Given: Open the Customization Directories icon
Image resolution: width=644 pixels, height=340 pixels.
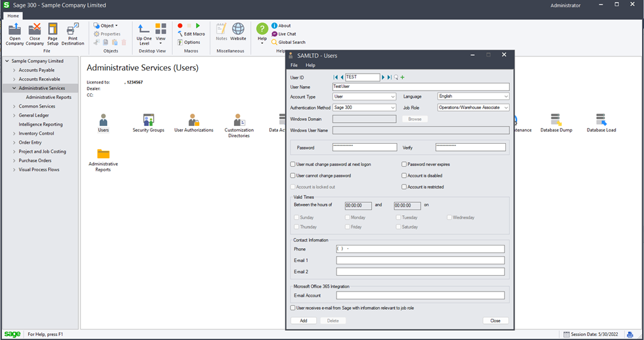Looking at the screenshot, I should [x=239, y=121].
